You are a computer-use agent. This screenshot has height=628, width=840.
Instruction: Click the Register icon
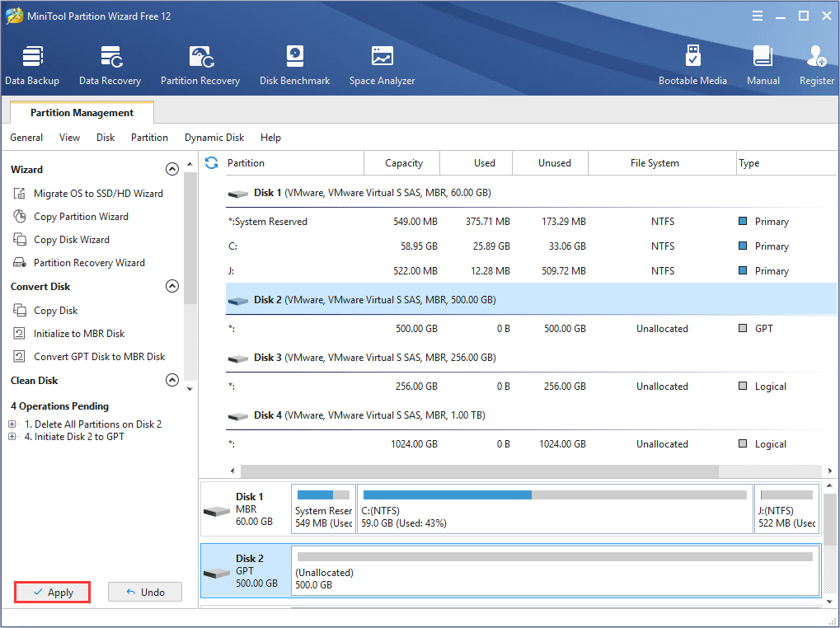tap(816, 57)
